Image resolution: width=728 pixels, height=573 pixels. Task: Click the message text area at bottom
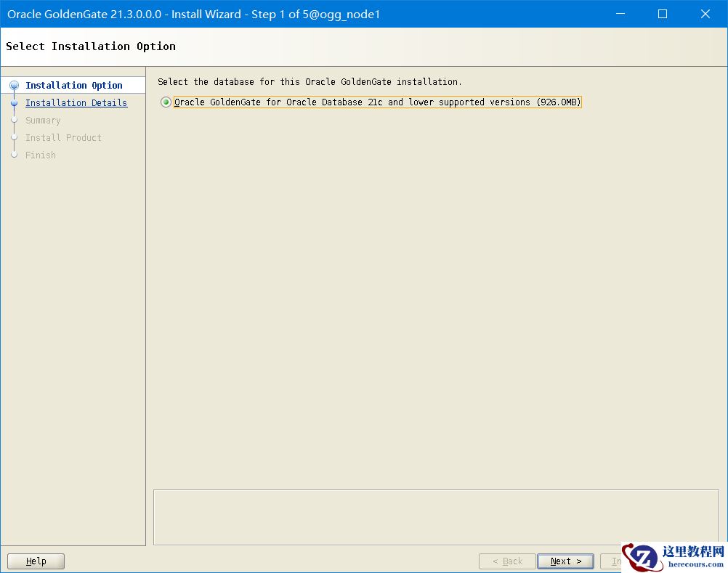436,517
